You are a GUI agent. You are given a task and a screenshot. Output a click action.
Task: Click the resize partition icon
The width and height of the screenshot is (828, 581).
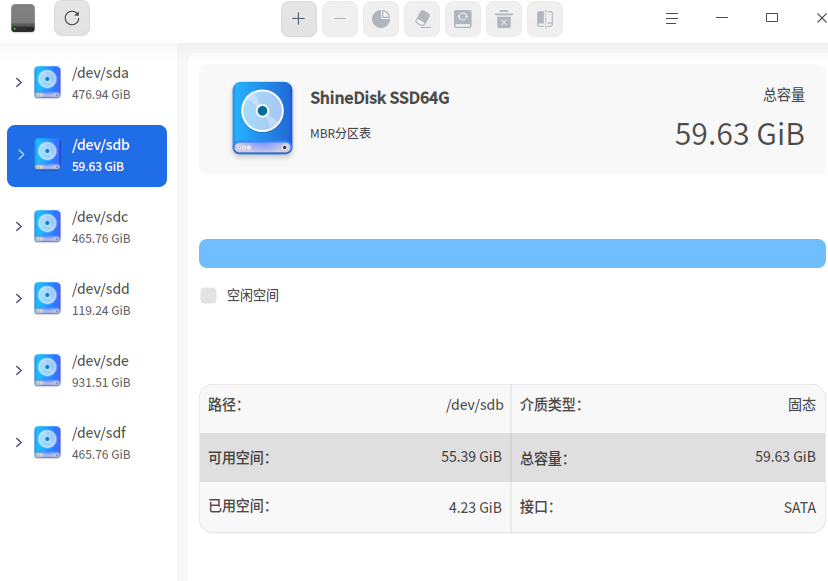[x=544, y=19]
